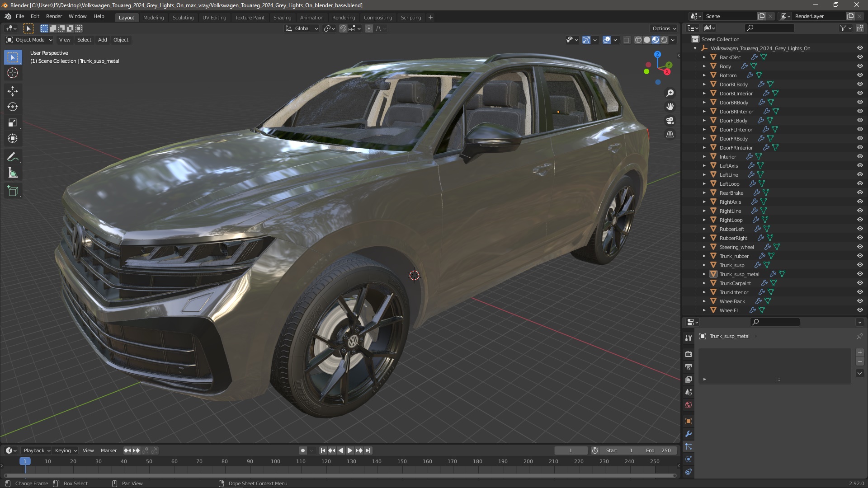Jump to timeline end frame
868x488 pixels.
(x=368, y=450)
